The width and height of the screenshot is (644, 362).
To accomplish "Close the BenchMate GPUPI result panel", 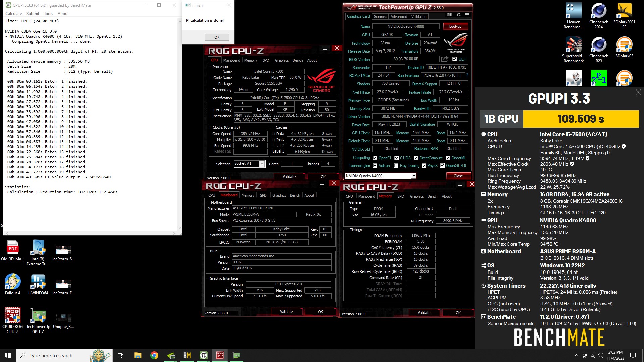I will coord(638,92).
